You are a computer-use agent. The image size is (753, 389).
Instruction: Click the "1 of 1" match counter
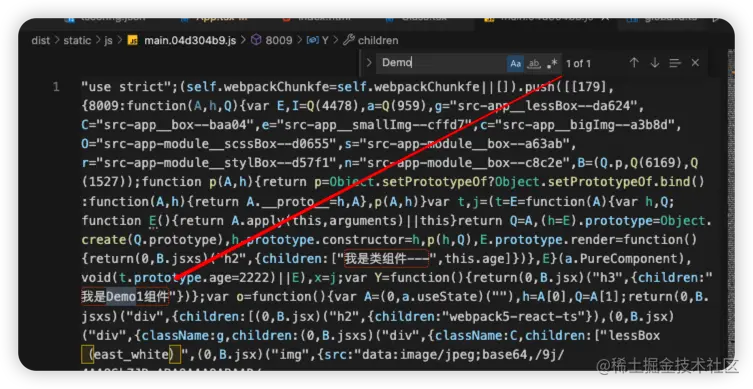[578, 63]
